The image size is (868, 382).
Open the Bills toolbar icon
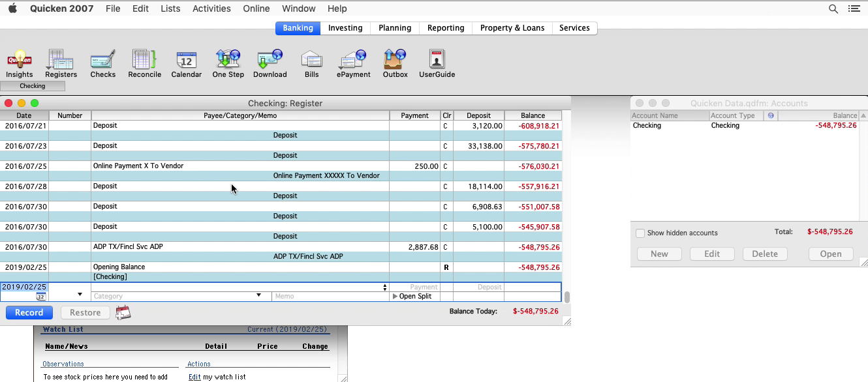click(x=311, y=64)
